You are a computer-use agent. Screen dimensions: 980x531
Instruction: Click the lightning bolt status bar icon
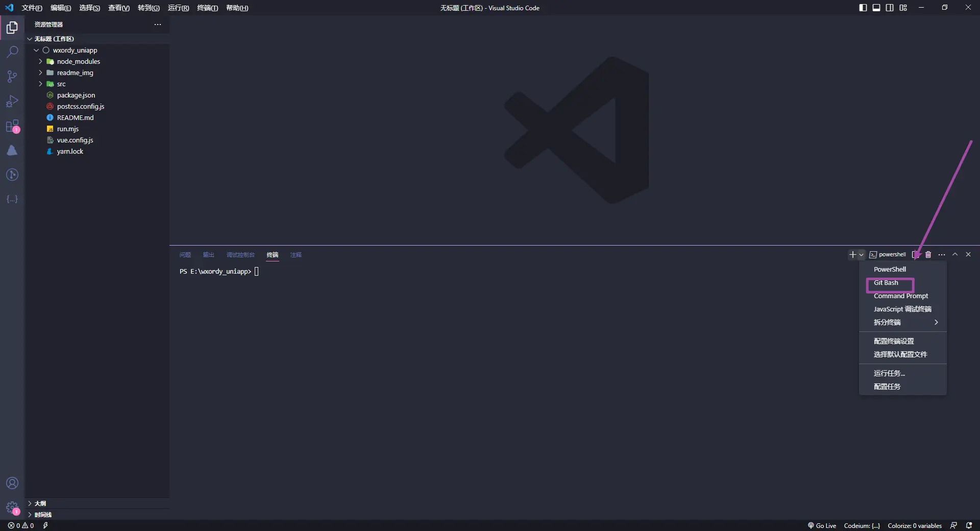coord(45,525)
